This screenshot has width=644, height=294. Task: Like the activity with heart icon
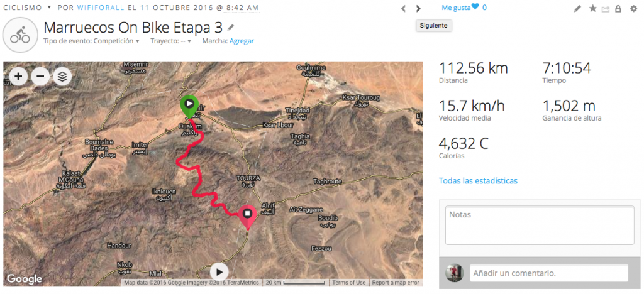[475, 8]
